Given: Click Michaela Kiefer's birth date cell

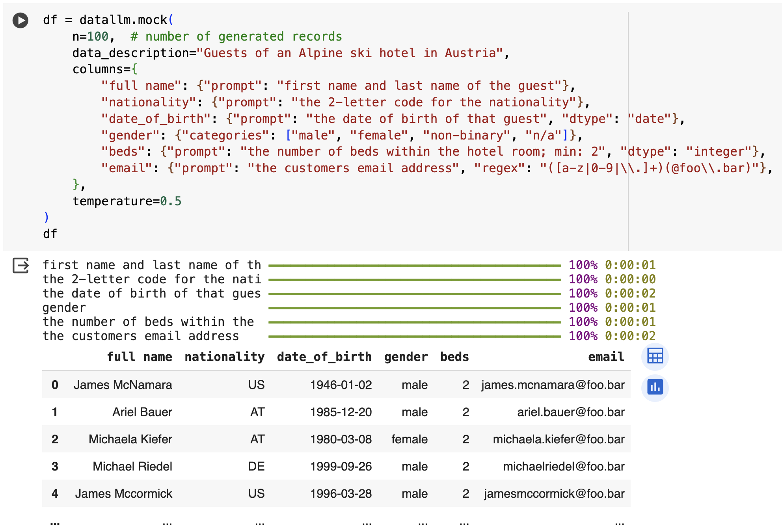Looking at the screenshot, I should [341, 439].
